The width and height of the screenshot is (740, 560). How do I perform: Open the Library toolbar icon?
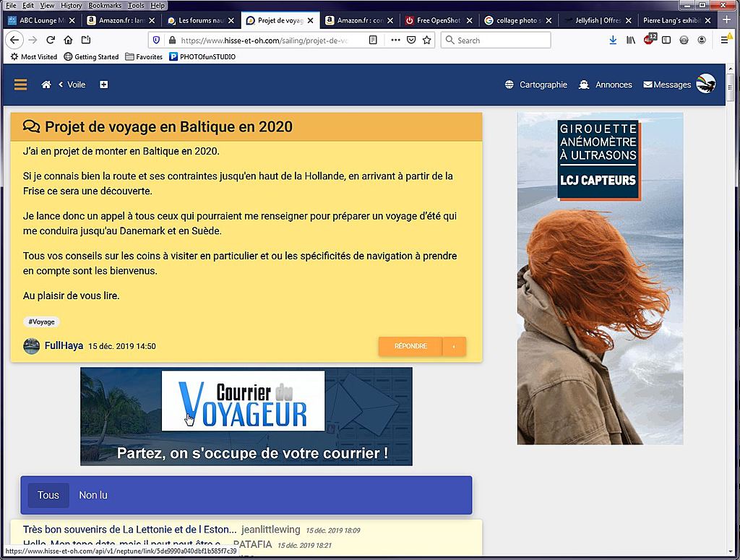[630, 40]
